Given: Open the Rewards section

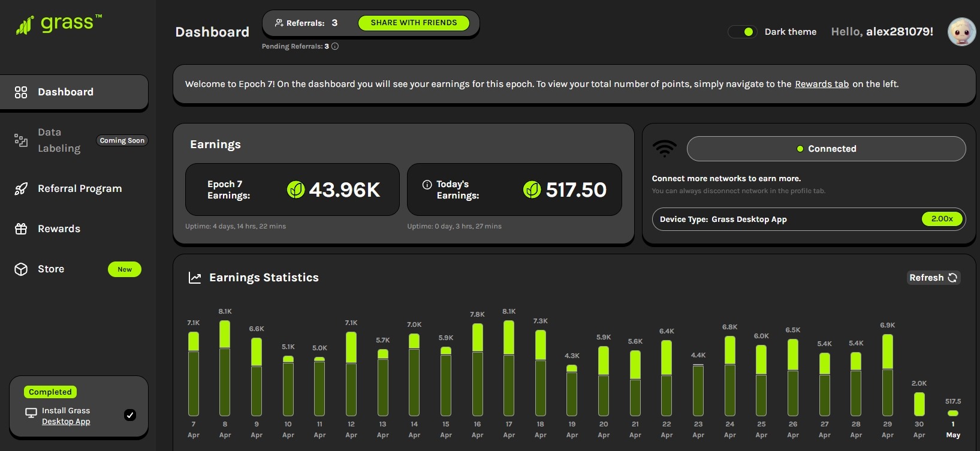Looking at the screenshot, I should point(59,229).
